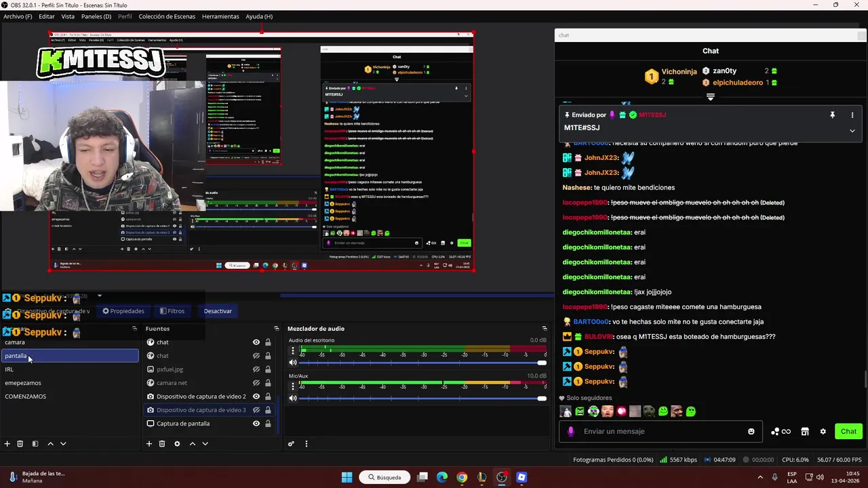Open the Archivo menu
Viewport: 868px width, 488px height.
(x=18, y=16)
